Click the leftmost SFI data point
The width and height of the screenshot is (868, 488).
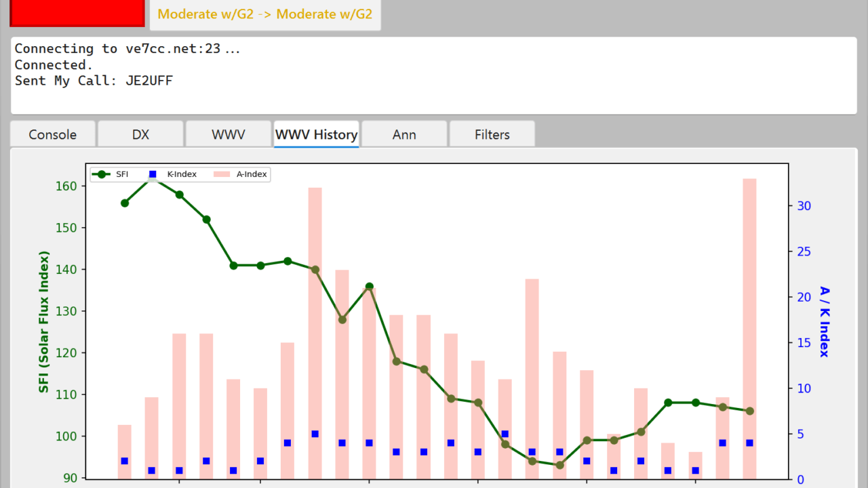[x=124, y=202]
